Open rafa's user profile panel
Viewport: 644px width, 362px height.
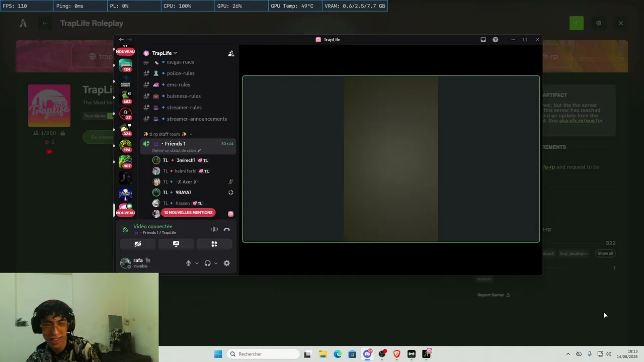(x=135, y=263)
